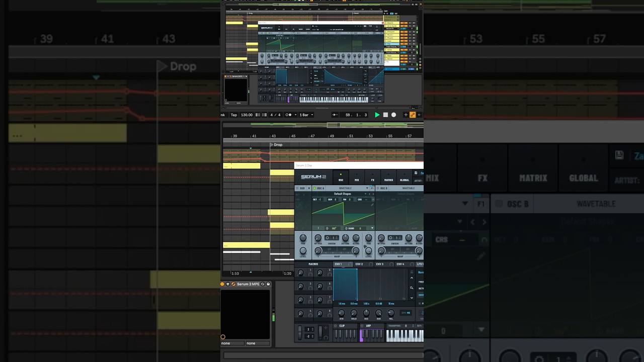644x362 pixels.
Task: Click the first metronome bars icon after tempo
Action: tap(258, 115)
